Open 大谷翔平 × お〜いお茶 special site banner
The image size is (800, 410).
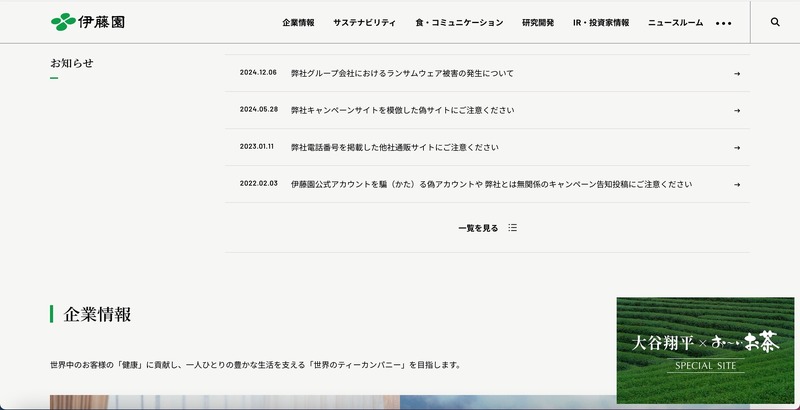(x=705, y=350)
